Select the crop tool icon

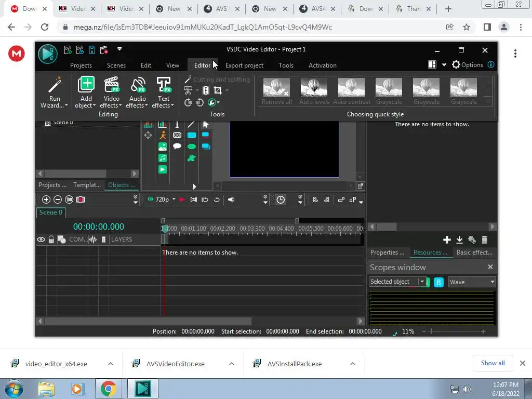pos(218,90)
